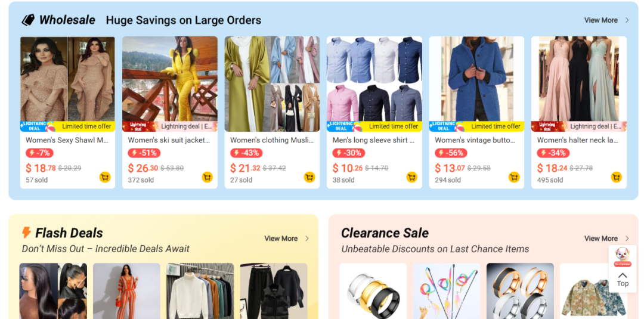Screen dimensions: 644x319
Task: Open Women's ski suit jacket title link
Action: [169, 140]
